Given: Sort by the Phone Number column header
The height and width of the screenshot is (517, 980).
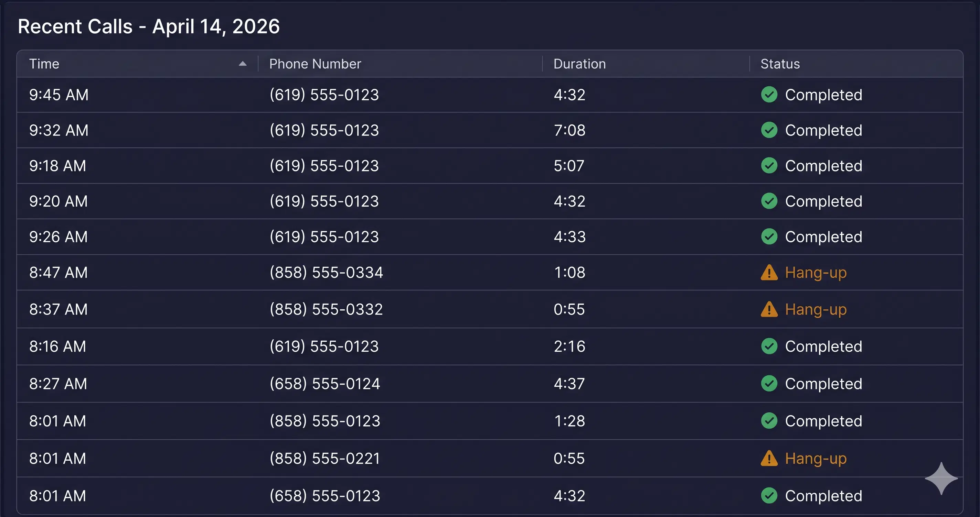Looking at the screenshot, I should pyautogui.click(x=315, y=64).
